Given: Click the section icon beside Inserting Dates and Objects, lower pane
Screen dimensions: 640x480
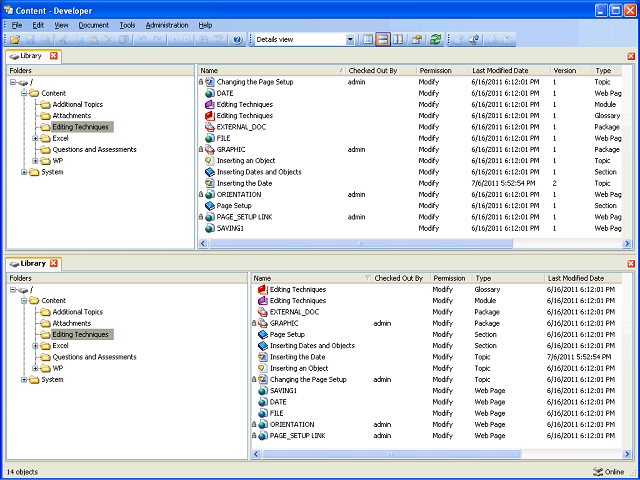Looking at the screenshot, I should [x=263, y=346].
